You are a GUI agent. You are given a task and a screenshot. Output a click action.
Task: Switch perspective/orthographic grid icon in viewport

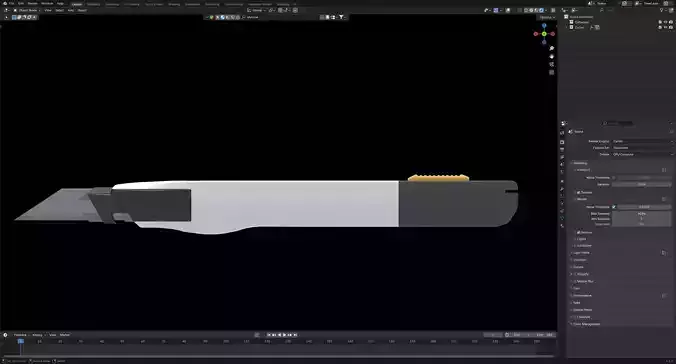click(551, 72)
